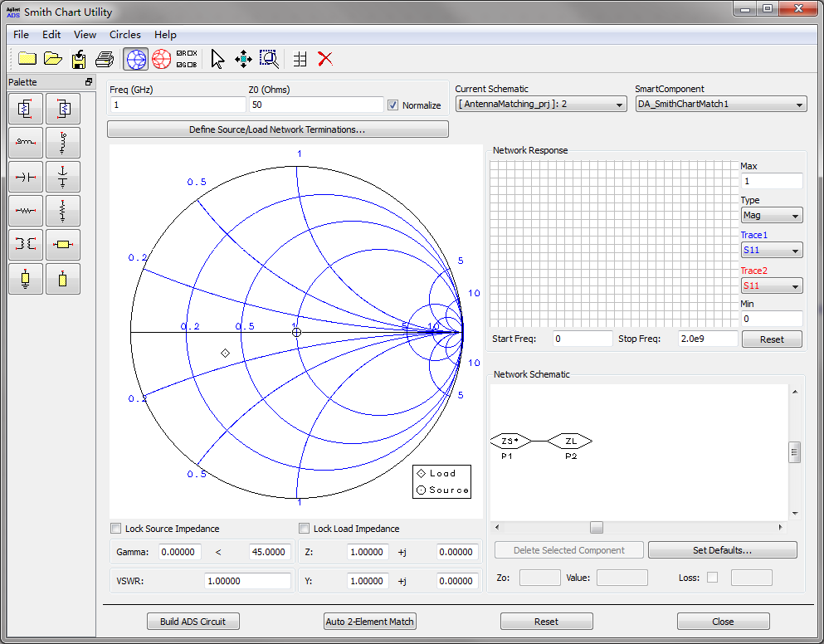
Task: Click Reset beside the Stop Freq field
Action: click(772, 339)
